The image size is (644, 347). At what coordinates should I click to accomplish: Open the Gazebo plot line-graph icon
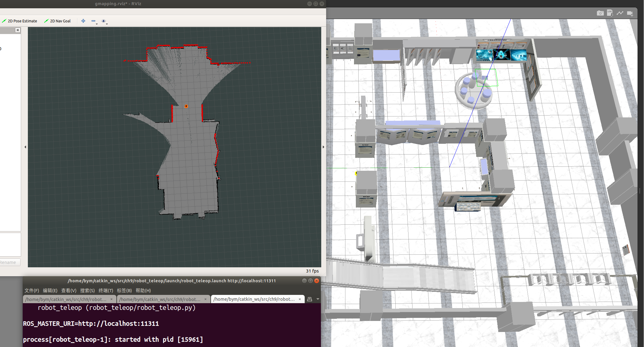click(x=620, y=13)
